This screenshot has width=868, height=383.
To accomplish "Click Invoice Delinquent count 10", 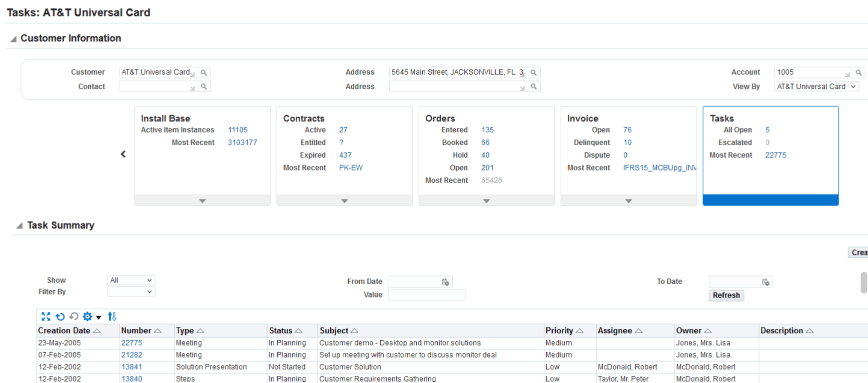I will pos(627,142).
